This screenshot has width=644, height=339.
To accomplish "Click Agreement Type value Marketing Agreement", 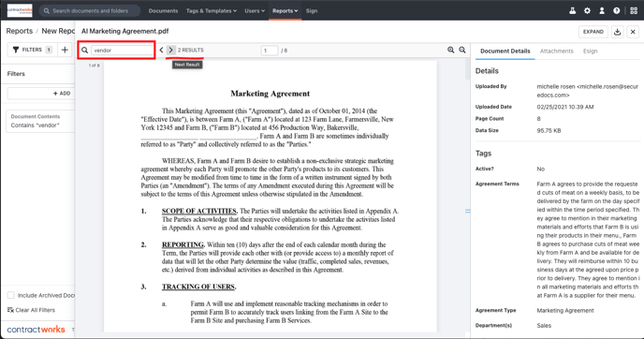I will pos(565,311).
